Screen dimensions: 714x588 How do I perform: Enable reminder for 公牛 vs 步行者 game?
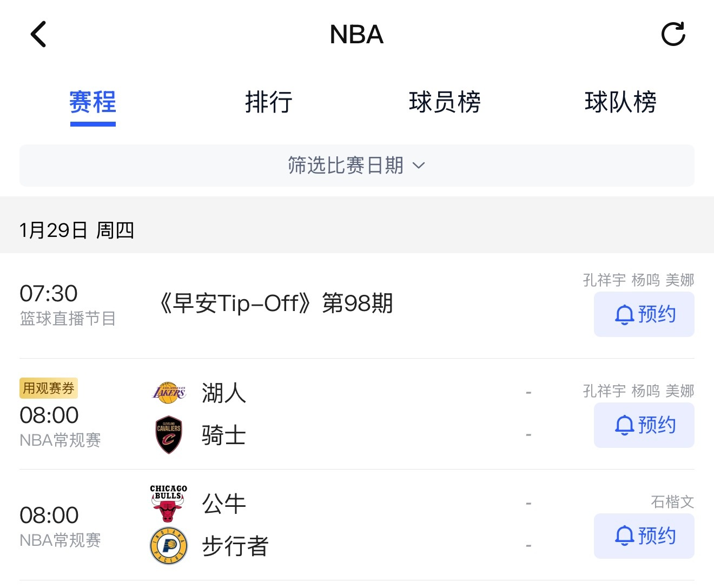644,536
